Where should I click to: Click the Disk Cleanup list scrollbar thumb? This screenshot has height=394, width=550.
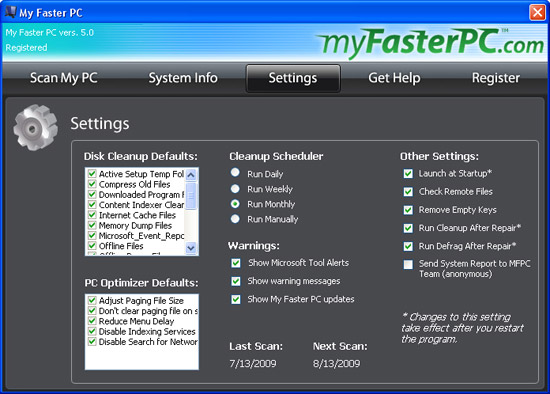[x=191, y=196]
